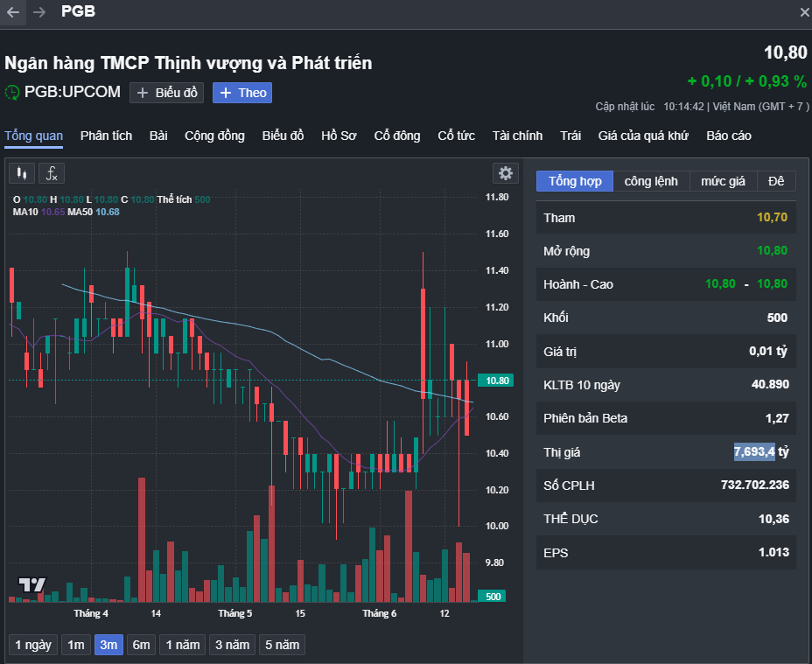Viewport: 812px width, 664px height.
Task: Set chart range to 1m
Action: click(x=76, y=645)
